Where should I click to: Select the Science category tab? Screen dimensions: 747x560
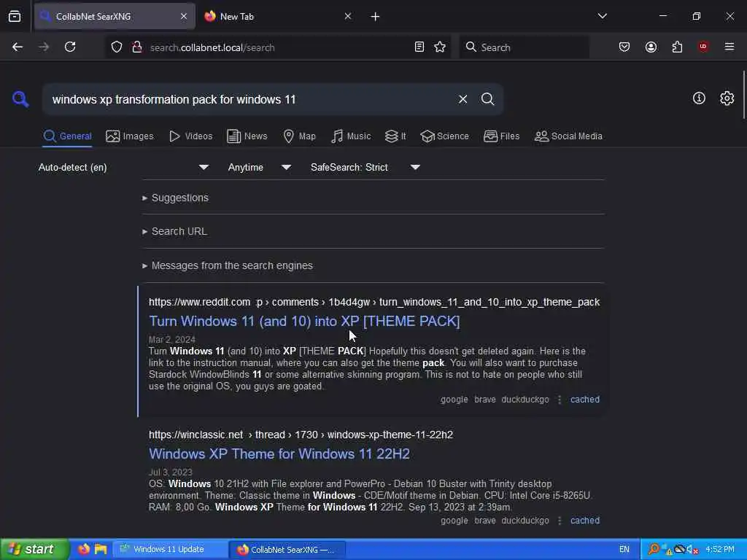click(x=444, y=136)
